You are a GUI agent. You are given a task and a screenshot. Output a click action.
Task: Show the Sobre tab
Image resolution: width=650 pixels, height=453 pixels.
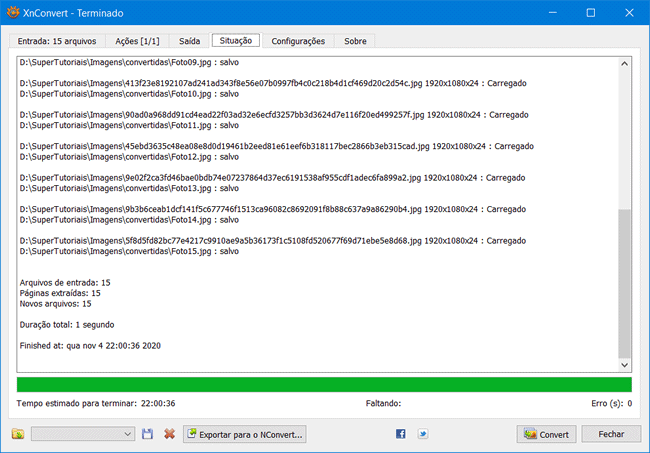[x=354, y=41]
